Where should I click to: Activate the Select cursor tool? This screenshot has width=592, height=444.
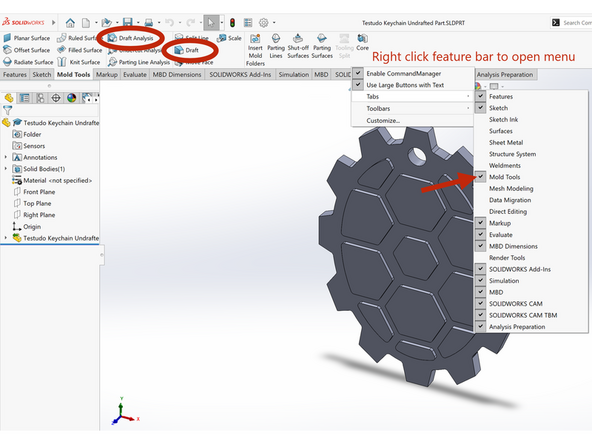coord(211,23)
